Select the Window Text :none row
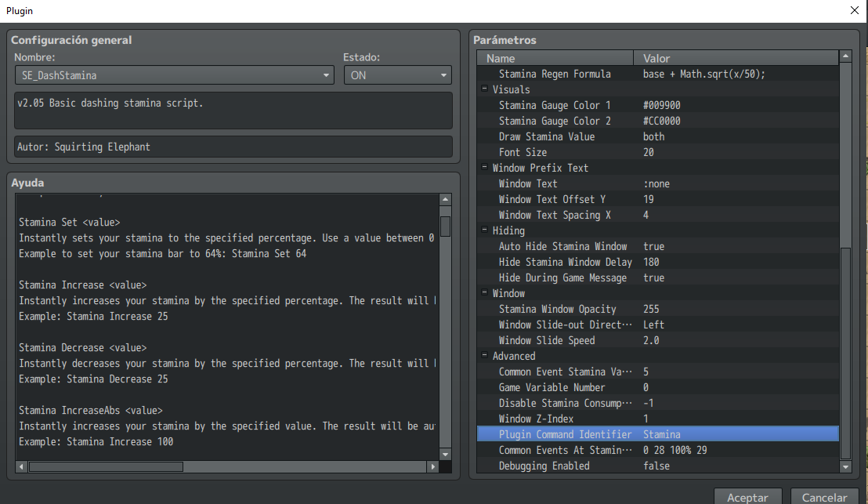Image resolution: width=868 pixels, height=504 pixels. point(657,183)
